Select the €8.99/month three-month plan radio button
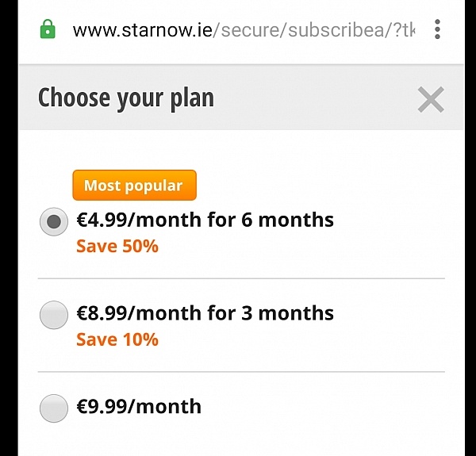This screenshot has width=476, height=456. point(54,315)
